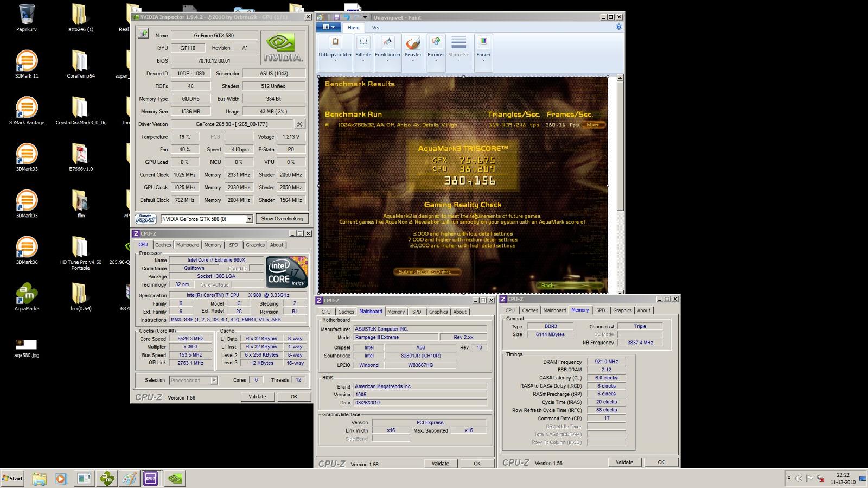Open quick access toolbar customize arrow in Paint
Viewport: 868px width, 488px height.
click(x=365, y=17)
